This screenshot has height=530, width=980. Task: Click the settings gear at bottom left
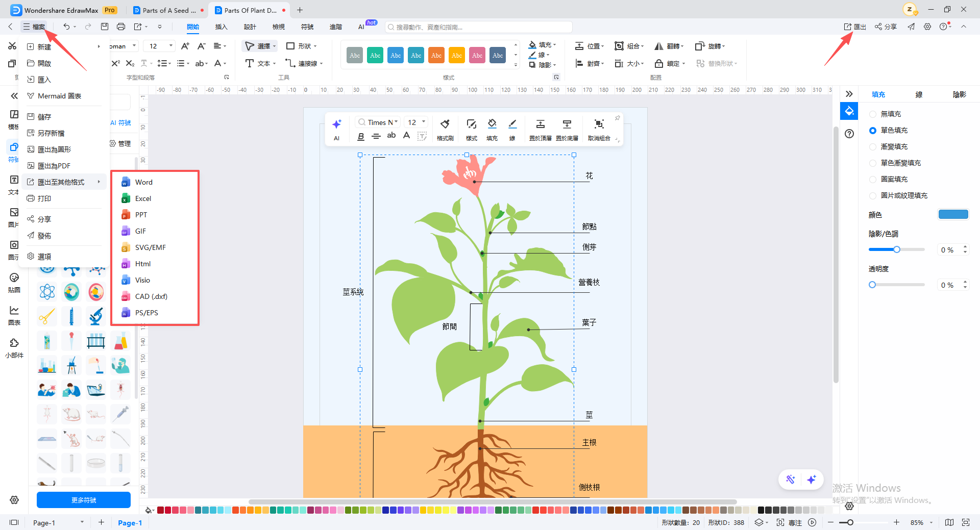click(x=14, y=500)
